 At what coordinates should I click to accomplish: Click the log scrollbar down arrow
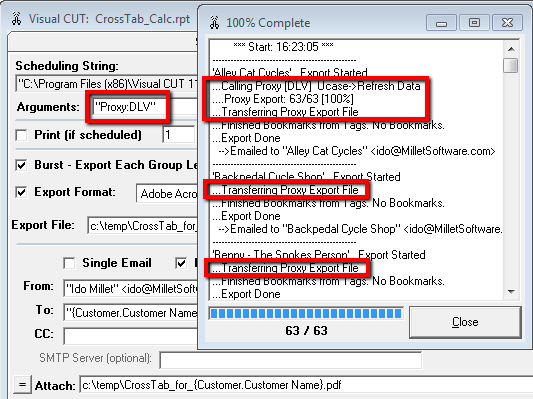coord(511,292)
